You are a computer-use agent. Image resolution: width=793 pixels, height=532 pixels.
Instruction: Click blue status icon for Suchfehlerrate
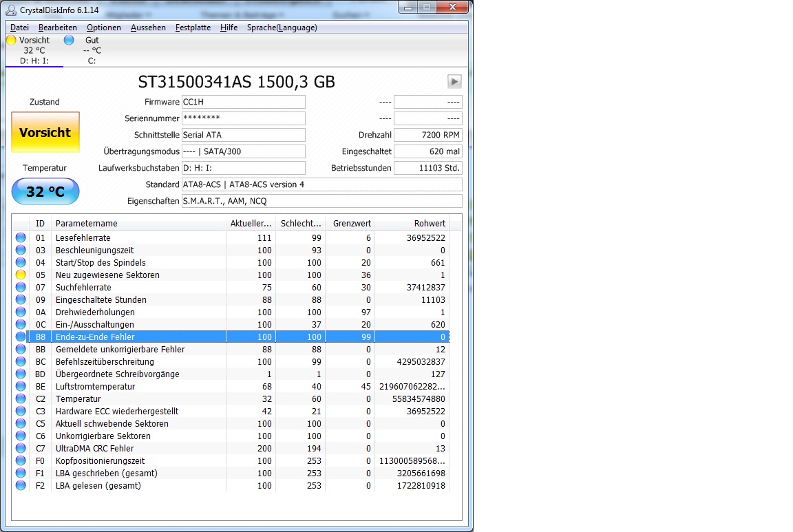tap(21, 287)
